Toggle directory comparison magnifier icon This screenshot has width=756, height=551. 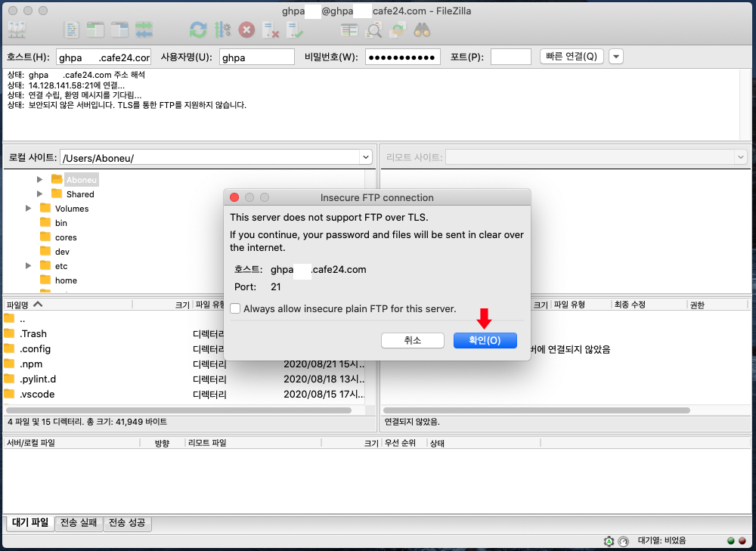pyautogui.click(x=373, y=30)
